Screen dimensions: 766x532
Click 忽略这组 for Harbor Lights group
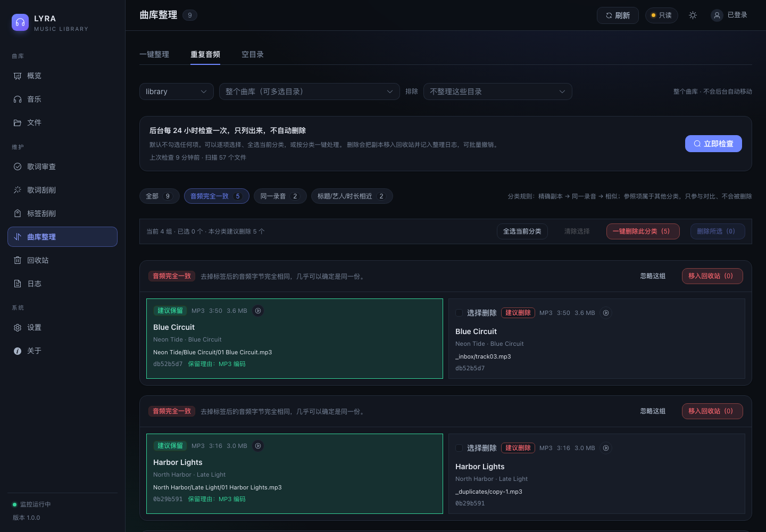(653, 411)
